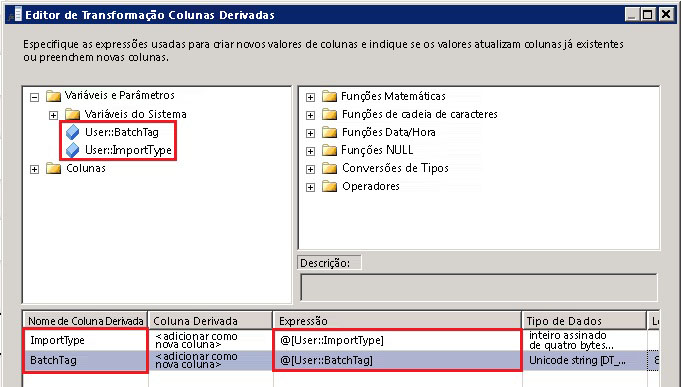Screen dimensions: 681x387
Task: Click the Tipo de Dados column header
Action: point(584,321)
